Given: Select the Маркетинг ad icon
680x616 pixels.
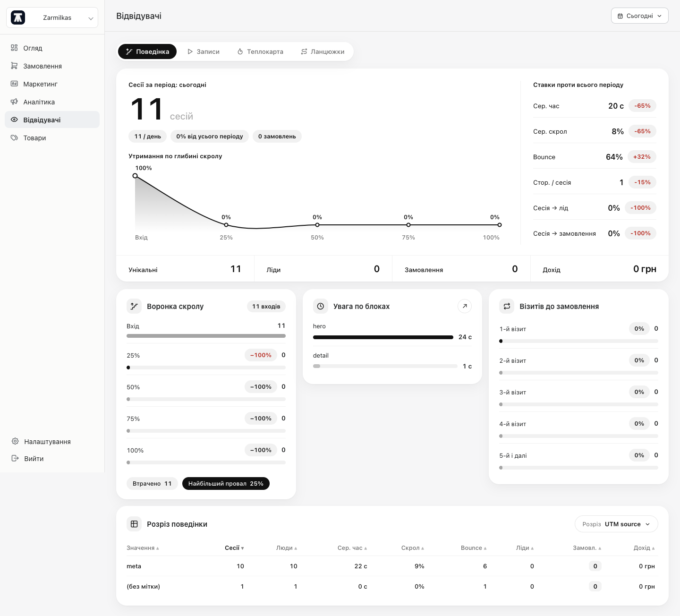Looking at the screenshot, I should pyautogui.click(x=14, y=84).
